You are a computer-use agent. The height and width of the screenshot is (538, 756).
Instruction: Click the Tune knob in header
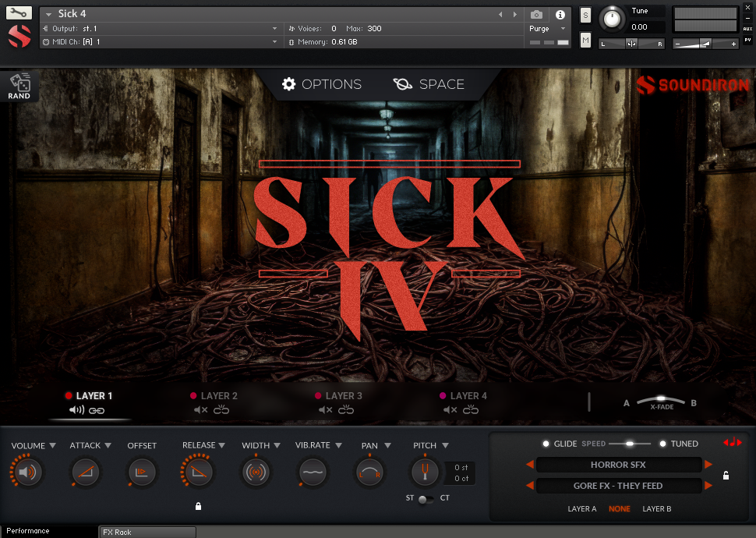(x=612, y=19)
